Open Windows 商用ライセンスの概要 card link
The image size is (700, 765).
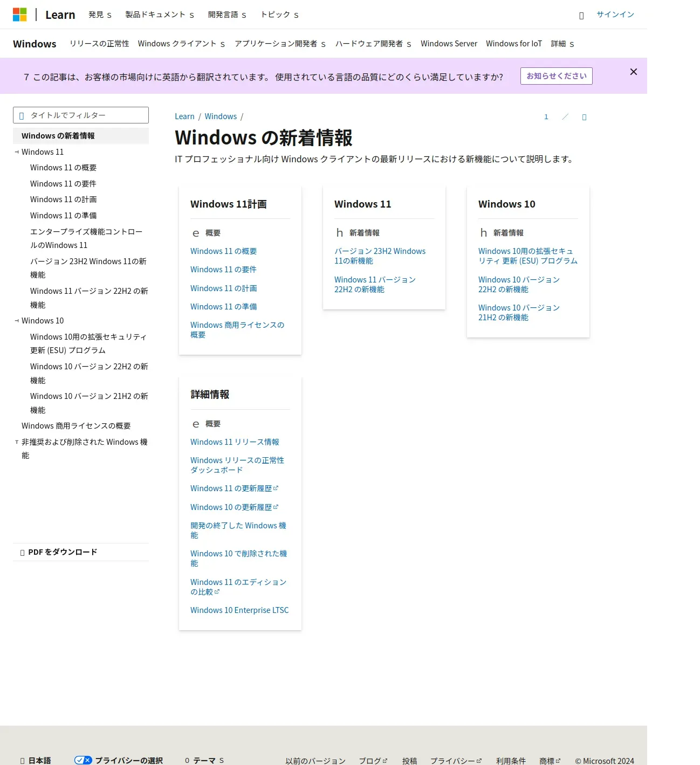[237, 330]
